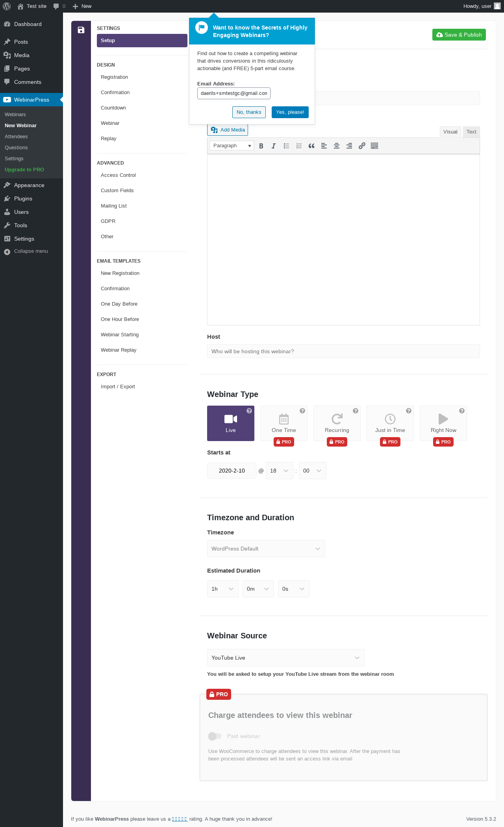Image resolution: width=504 pixels, height=827 pixels.
Task: Select the Just in Time webinar type
Action: [390, 423]
